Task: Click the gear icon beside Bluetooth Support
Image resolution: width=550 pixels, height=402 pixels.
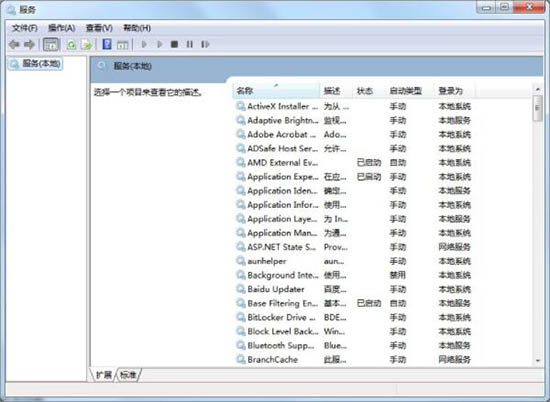Action: (x=241, y=345)
